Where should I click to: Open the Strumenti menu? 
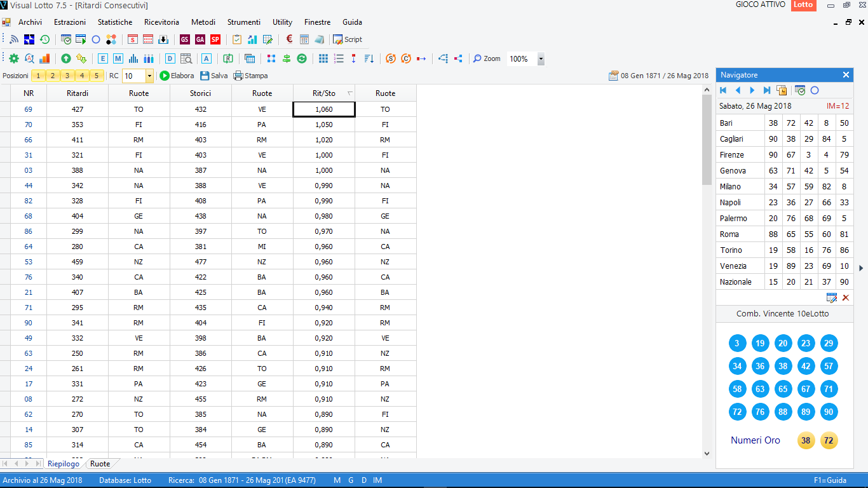coord(244,22)
